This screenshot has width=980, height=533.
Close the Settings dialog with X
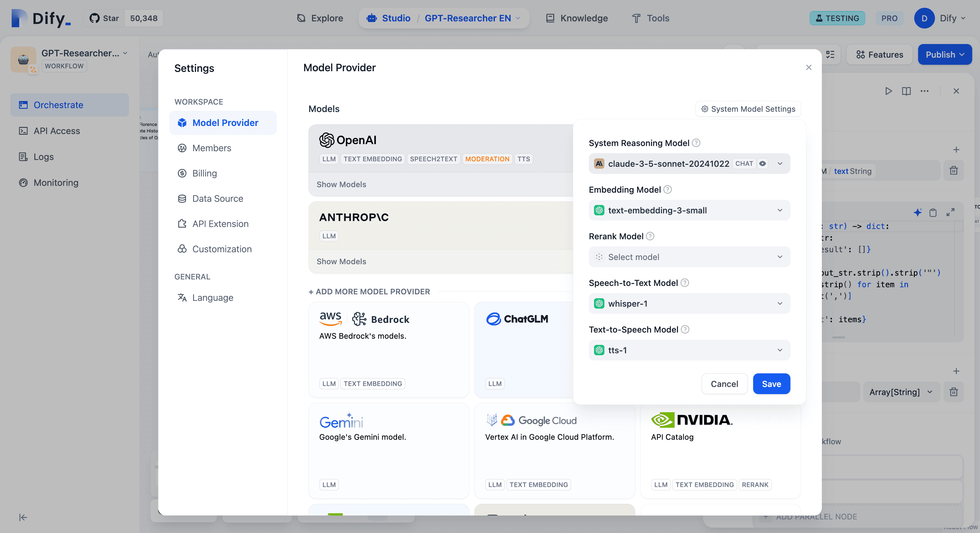809,67
